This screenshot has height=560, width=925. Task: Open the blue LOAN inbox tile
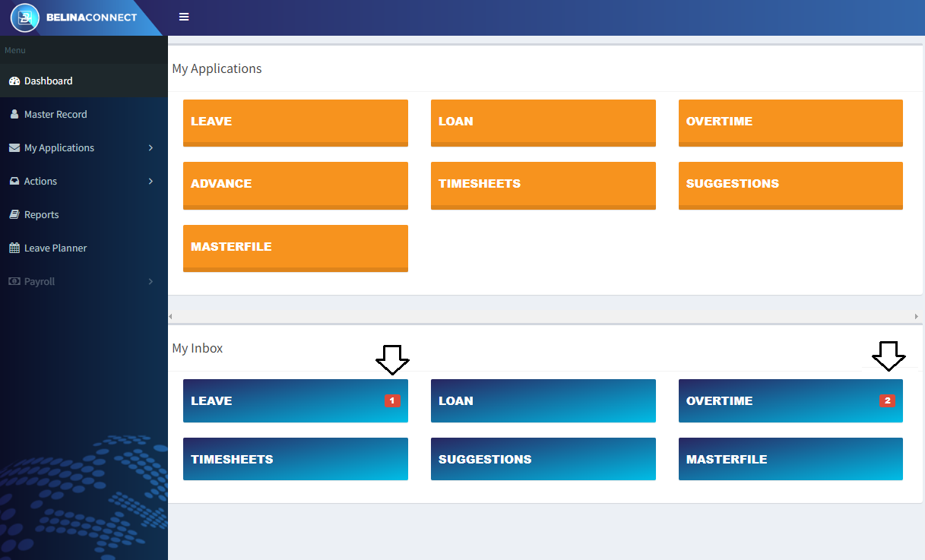click(543, 400)
